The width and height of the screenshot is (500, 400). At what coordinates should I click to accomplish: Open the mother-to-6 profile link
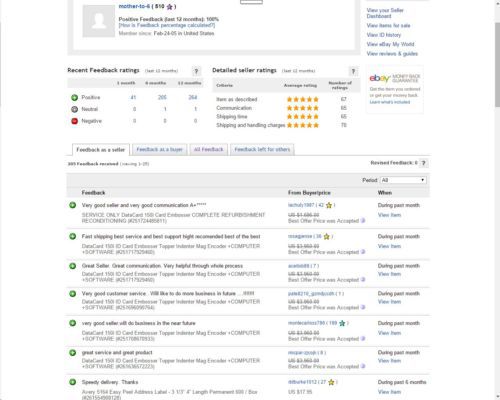[134, 6]
